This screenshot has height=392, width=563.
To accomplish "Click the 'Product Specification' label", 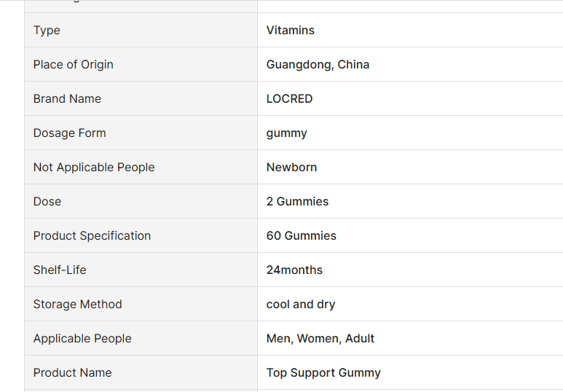I will [x=92, y=236].
